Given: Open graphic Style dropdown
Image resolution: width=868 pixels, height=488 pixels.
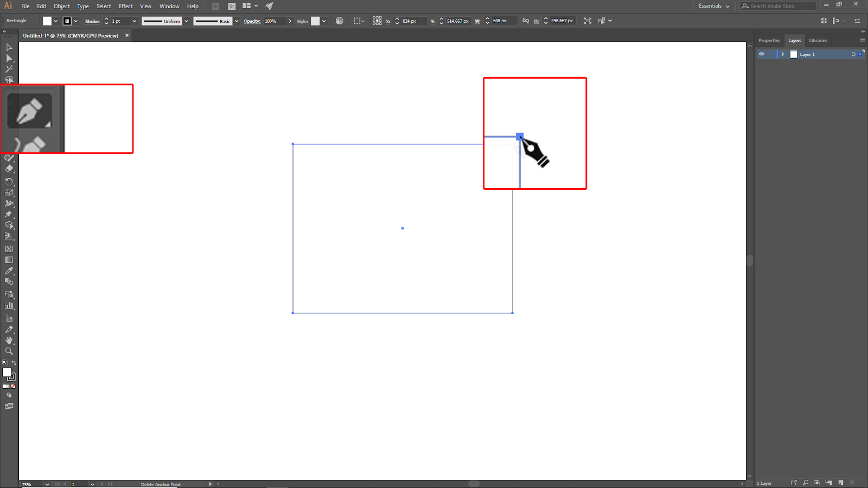Looking at the screenshot, I should [x=324, y=21].
